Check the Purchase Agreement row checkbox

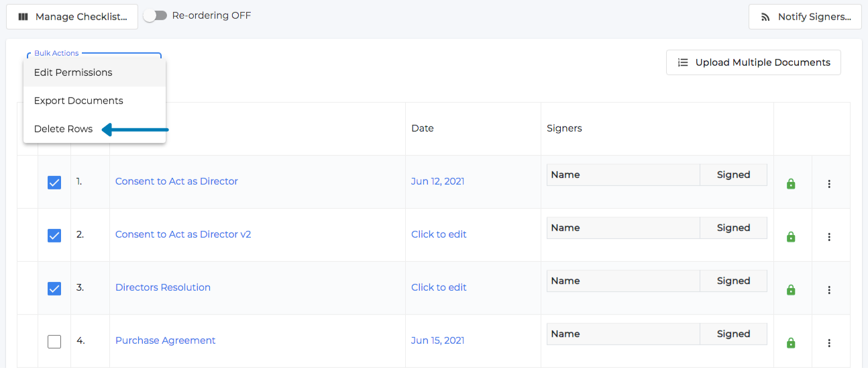[x=54, y=341]
